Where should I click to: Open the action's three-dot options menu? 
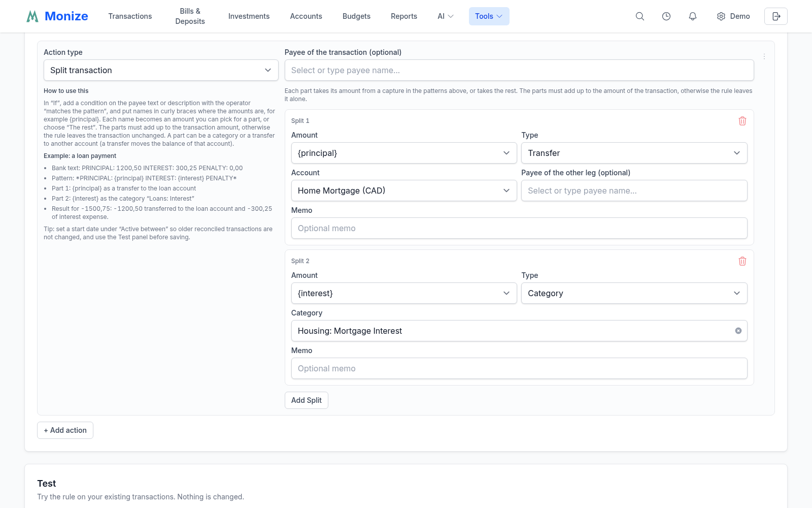coord(764,56)
